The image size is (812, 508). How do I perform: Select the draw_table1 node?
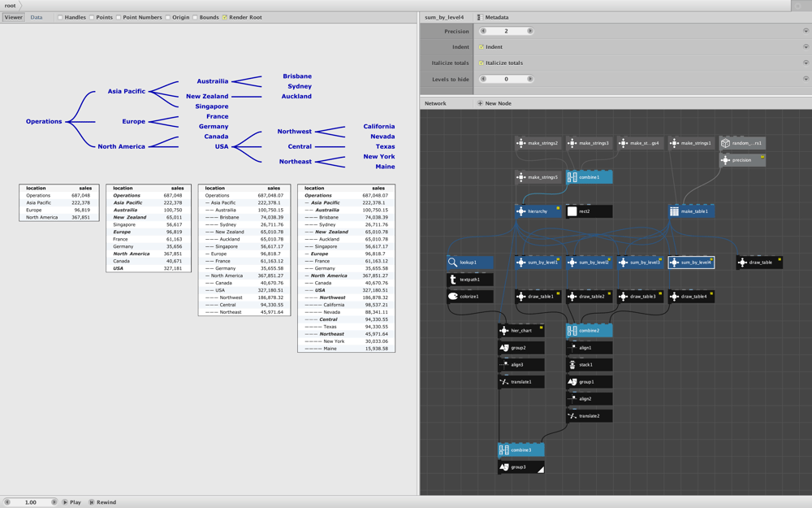pyautogui.click(x=538, y=297)
